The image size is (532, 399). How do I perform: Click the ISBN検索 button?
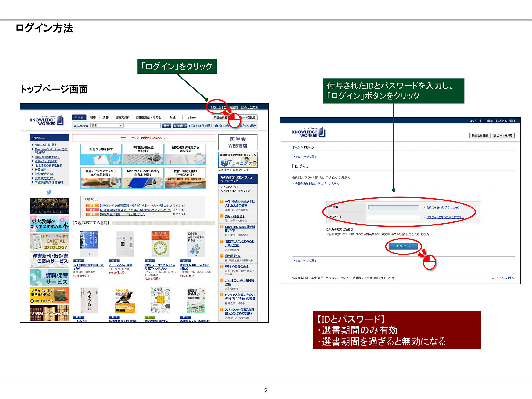(180, 126)
